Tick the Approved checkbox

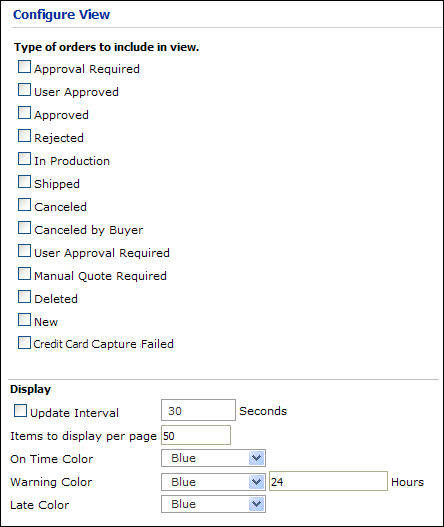point(24,113)
